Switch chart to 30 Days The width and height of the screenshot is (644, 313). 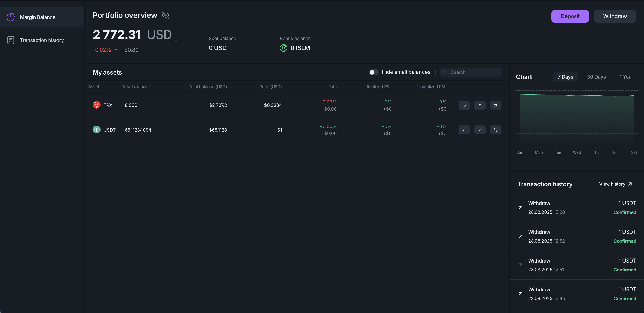tap(597, 77)
